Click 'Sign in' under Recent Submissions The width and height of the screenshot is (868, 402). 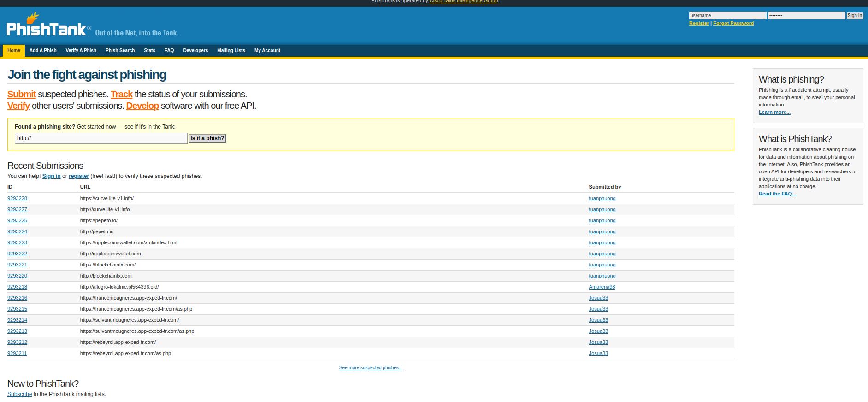[x=51, y=176]
